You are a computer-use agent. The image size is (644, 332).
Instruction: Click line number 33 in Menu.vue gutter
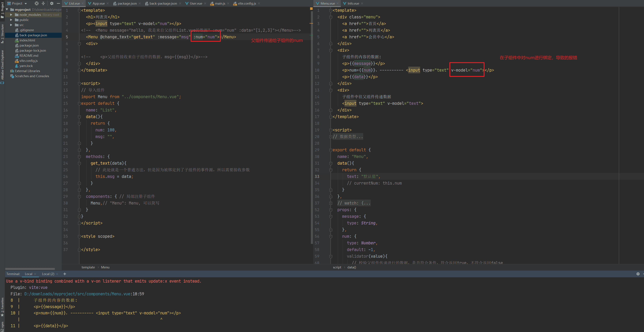pos(317,177)
